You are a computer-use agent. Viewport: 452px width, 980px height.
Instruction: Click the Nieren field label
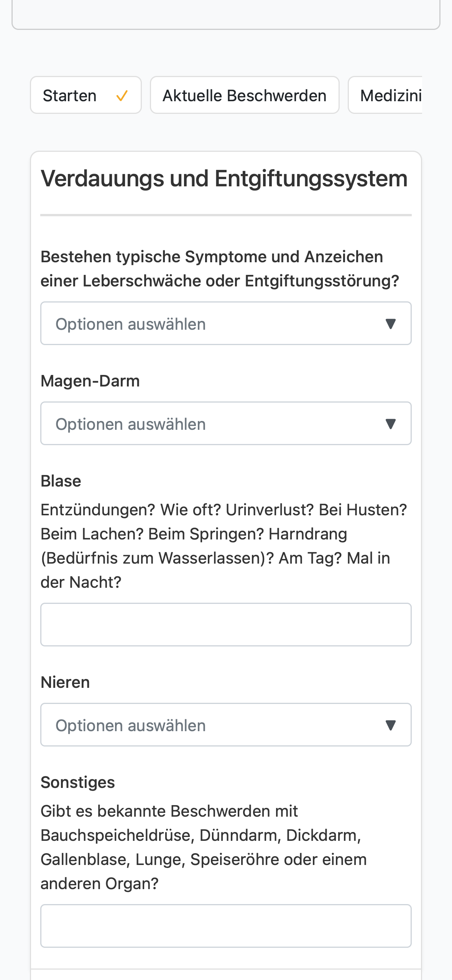65,682
